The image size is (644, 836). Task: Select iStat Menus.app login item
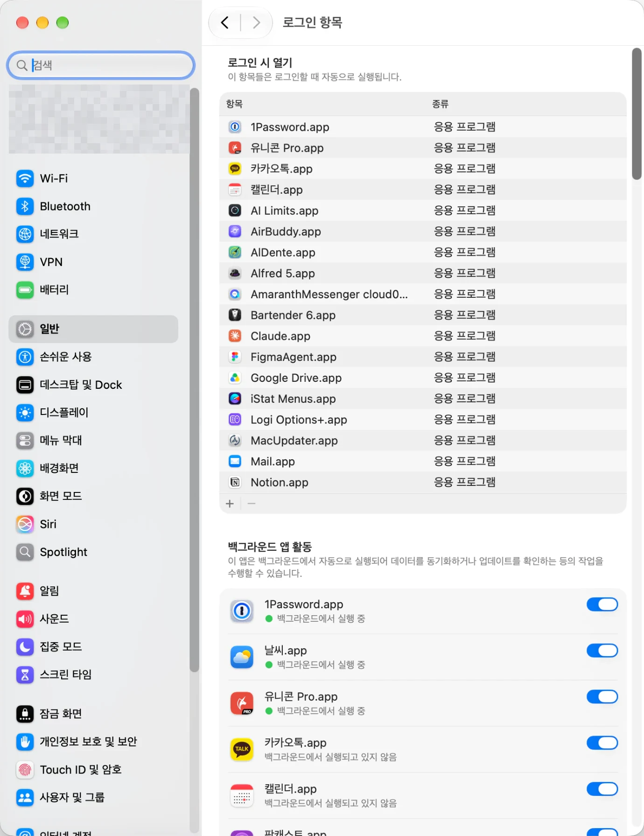[423, 399]
